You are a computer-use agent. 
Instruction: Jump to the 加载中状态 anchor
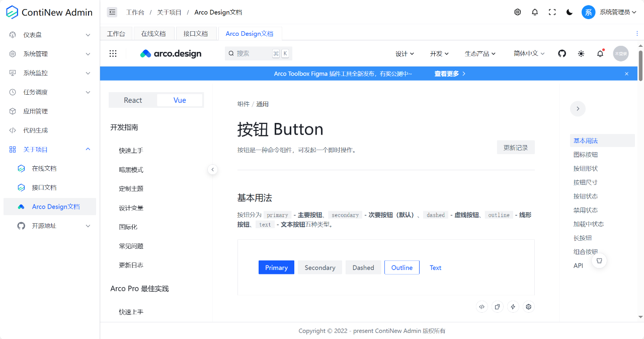tap(589, 224)
